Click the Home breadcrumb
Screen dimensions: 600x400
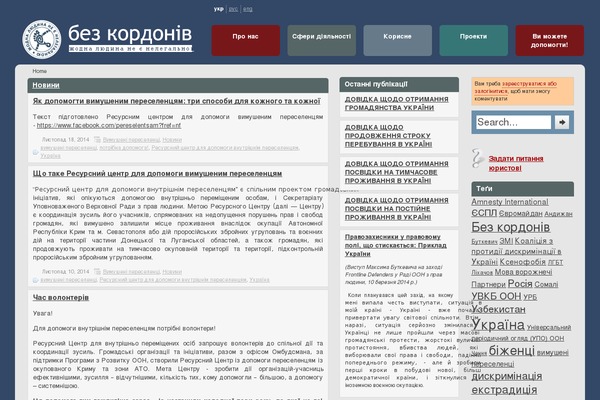tap(39, 71)
